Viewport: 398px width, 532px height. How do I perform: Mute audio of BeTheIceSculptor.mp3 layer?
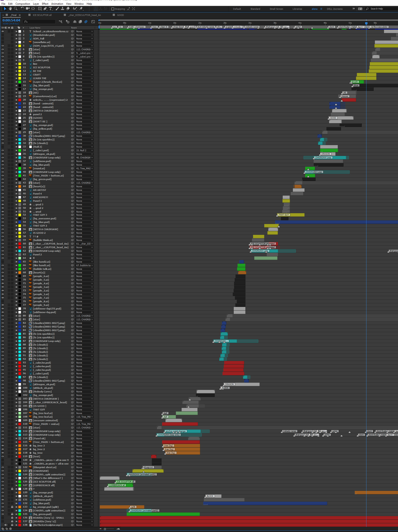(x=6, y=525)
